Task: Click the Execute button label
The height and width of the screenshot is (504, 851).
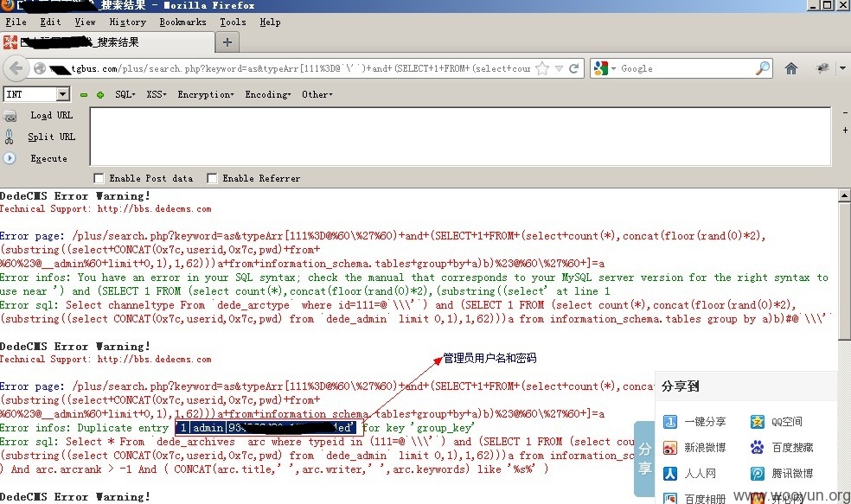Action: 48,158
